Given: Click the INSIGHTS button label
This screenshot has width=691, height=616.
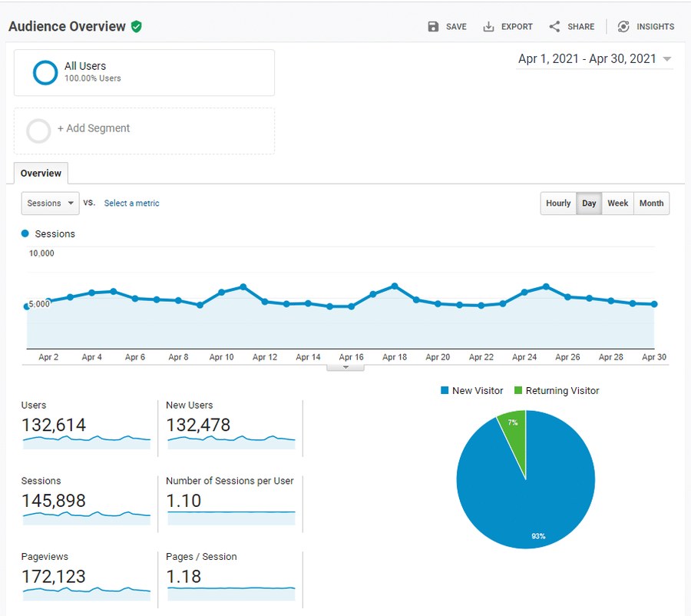Looking at the screenshot, I should (656, 27).
